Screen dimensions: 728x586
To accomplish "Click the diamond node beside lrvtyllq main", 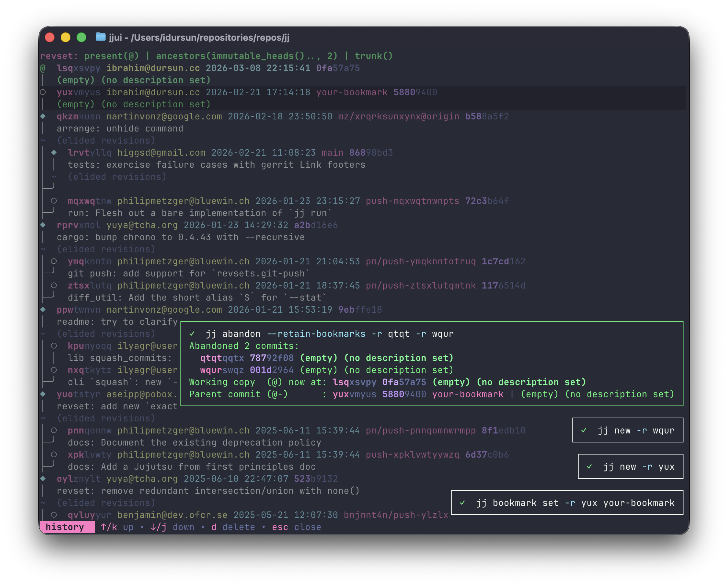I will [x=54, y=153].
